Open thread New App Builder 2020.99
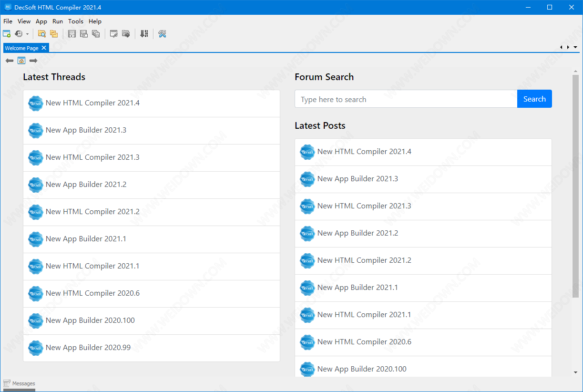This screenshot has height=392, width=583. (x=152, y=348)
